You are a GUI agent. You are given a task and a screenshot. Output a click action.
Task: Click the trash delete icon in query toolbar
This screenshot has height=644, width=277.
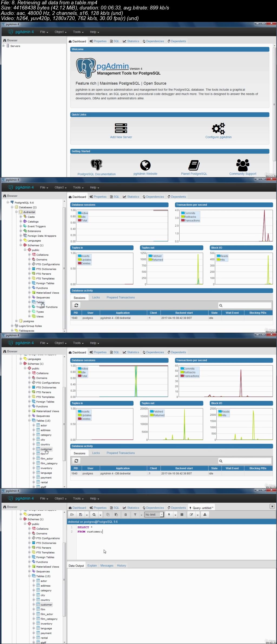pos(126,514)
